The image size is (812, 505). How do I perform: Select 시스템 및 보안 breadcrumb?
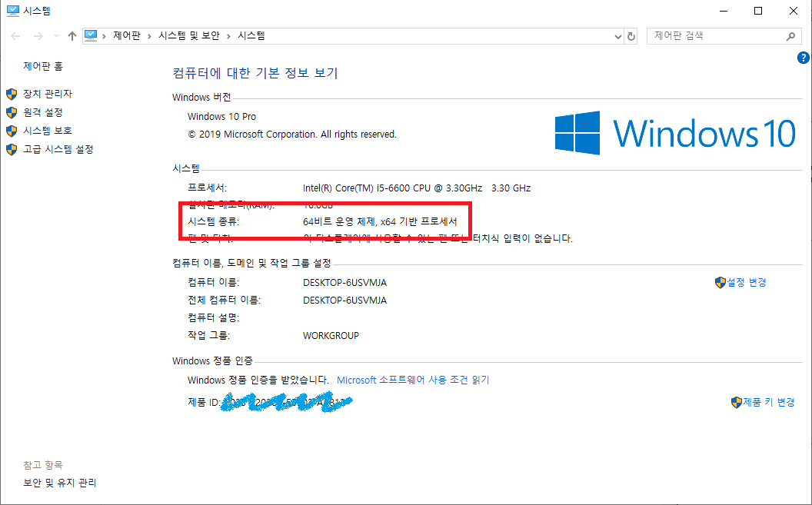click(189, 35)
